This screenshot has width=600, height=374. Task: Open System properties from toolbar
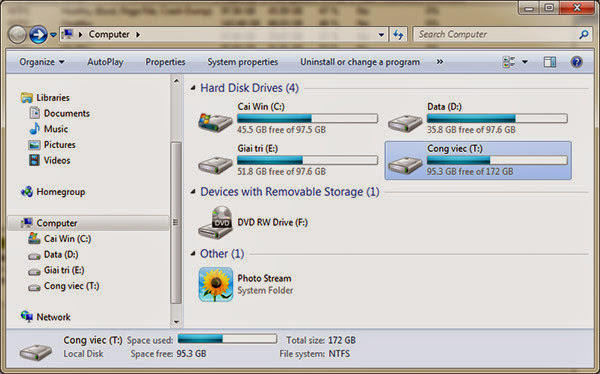243,62
